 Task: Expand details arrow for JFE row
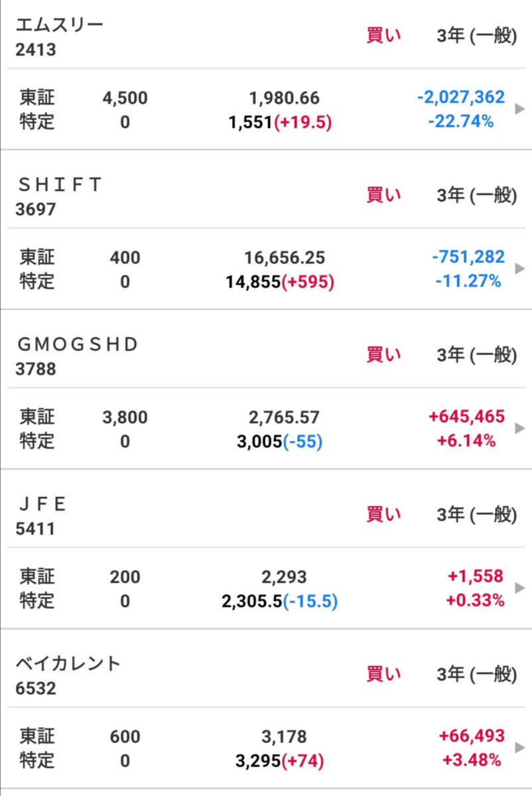(x=519, y=588)
